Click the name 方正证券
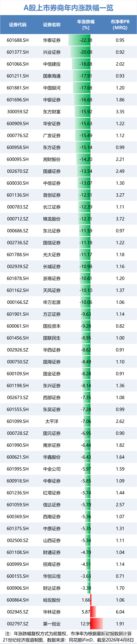137x644 pixels. point(52,314)
